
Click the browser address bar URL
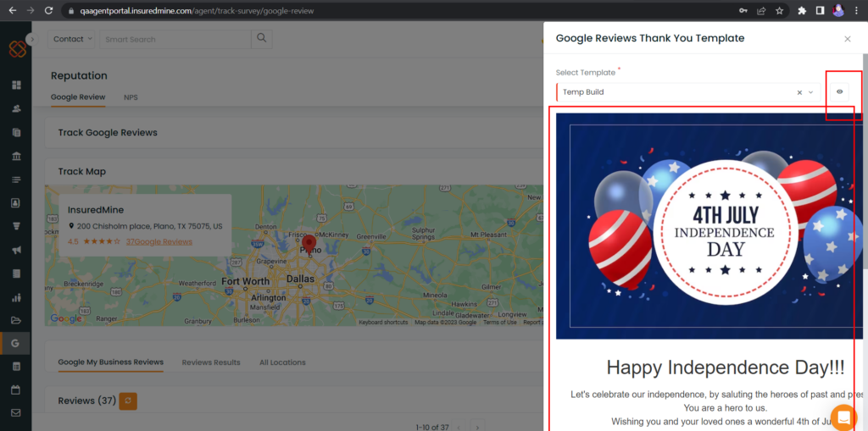(197, 10)
